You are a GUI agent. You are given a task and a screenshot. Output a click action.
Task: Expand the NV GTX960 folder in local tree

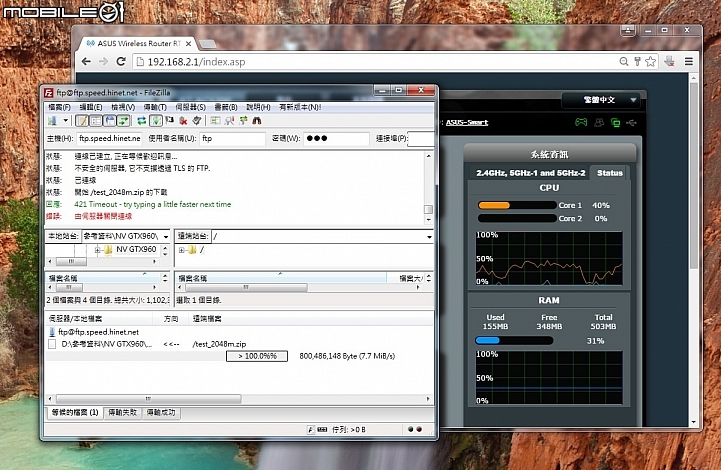pos(97,250)
